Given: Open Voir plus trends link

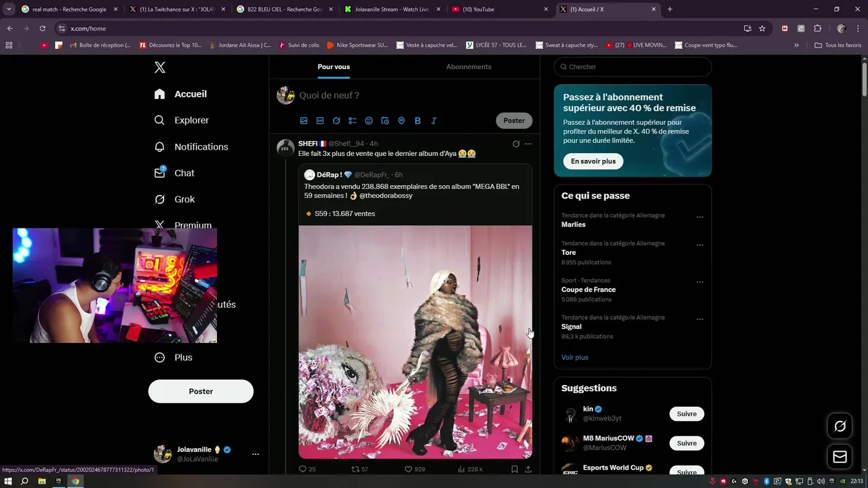Looking at the screenshot, I should pyautogui.click(x=574, y=357).
